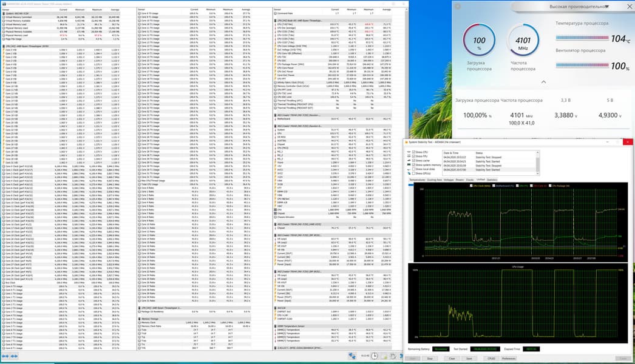The image size is (635, 364).
Task: Click the HWiNFO log file icon
Action: click(385, 356)
